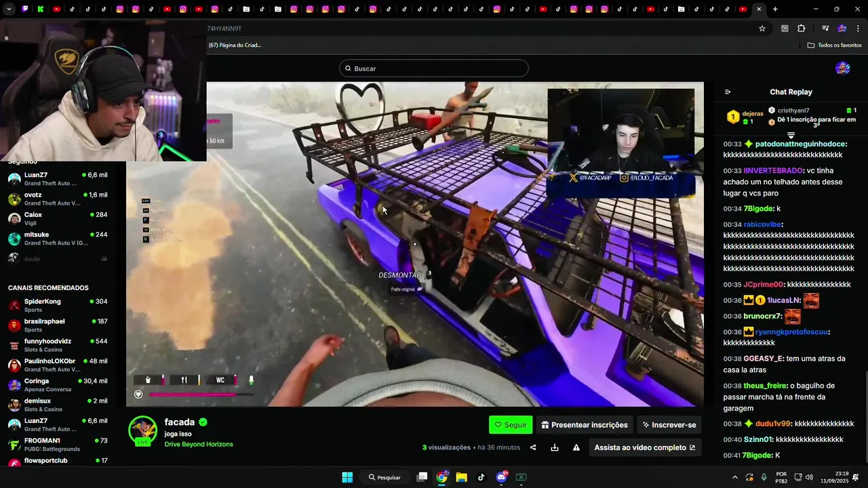Open brasilraphael recommended channel
The image size is (868, 488).
pos(58,325)
